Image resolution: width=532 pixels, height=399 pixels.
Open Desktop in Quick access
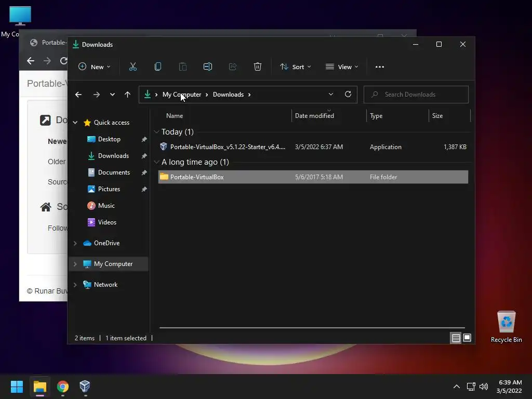coord(109,139)
